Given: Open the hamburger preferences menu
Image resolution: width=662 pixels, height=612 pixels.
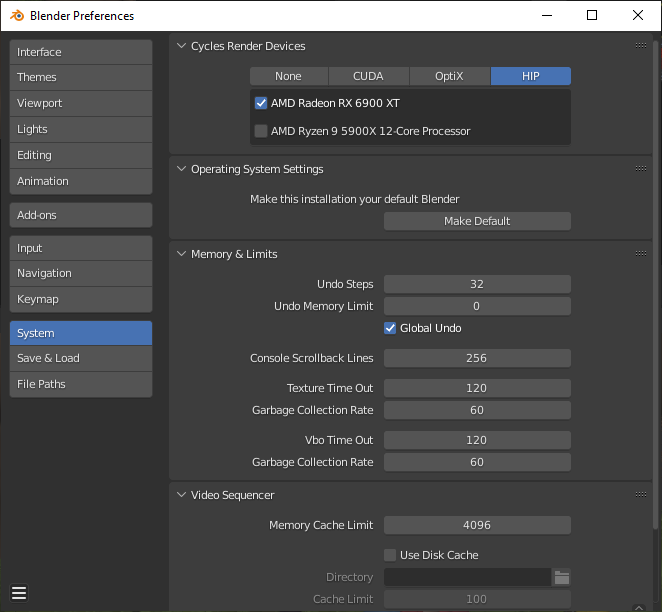Looking at the screenshot, I should [x=19, y=593].
